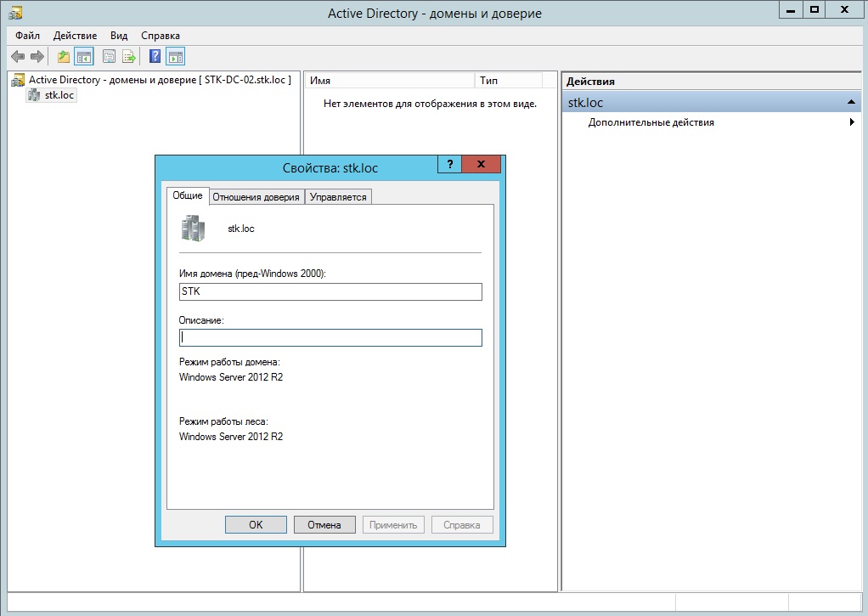Click the Нет элементов для отображения message
The width and height of the screenshot is (868, 616).
(x=430, y=104)
